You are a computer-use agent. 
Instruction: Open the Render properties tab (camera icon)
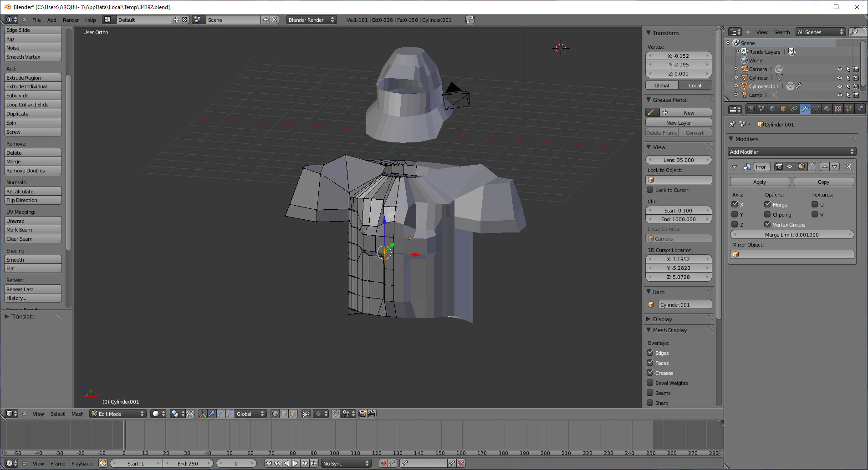[x=751, y=109]
